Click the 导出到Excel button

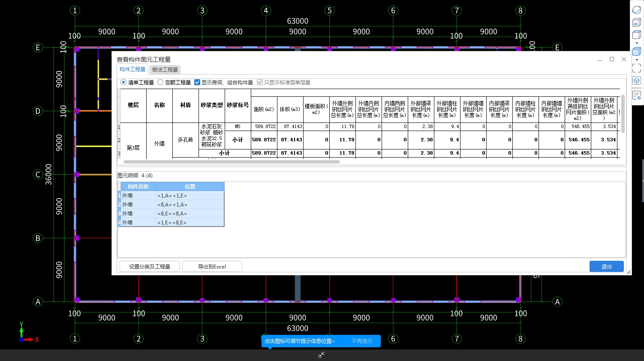(212, 266)
